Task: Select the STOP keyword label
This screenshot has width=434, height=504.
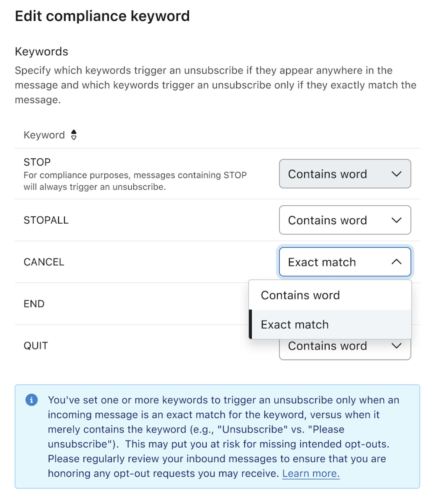Action: click(37, 162)
